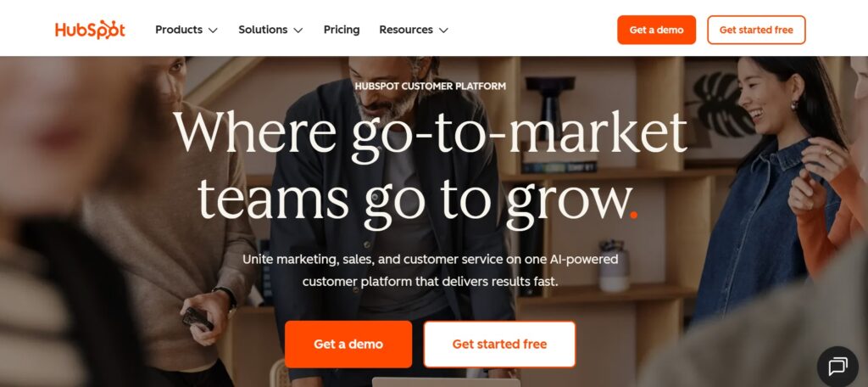Click the header Get a demo button
This screenshot has width=868, height=387.
[x=657, y=30]
